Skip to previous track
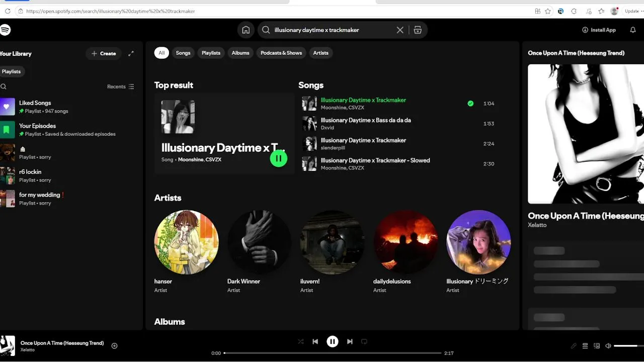644x362 pixels. coord(315,341)
